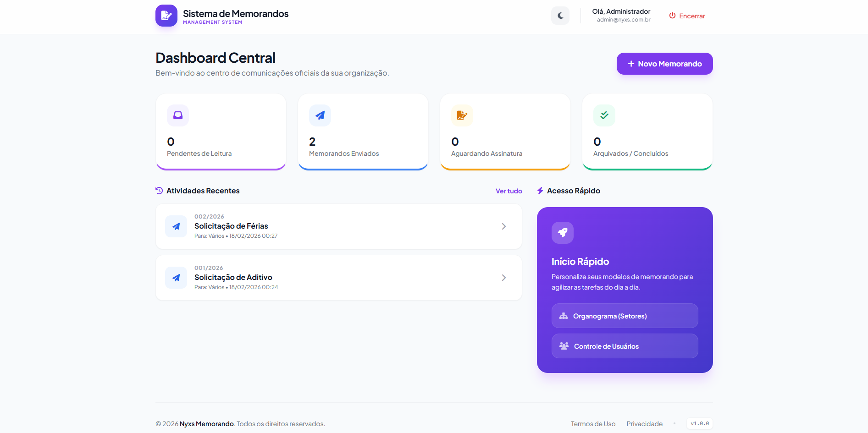Open Organograma (Setores) from quick access
The height and width of the screenshot is (433, 868).
click(x=625, y=316)
